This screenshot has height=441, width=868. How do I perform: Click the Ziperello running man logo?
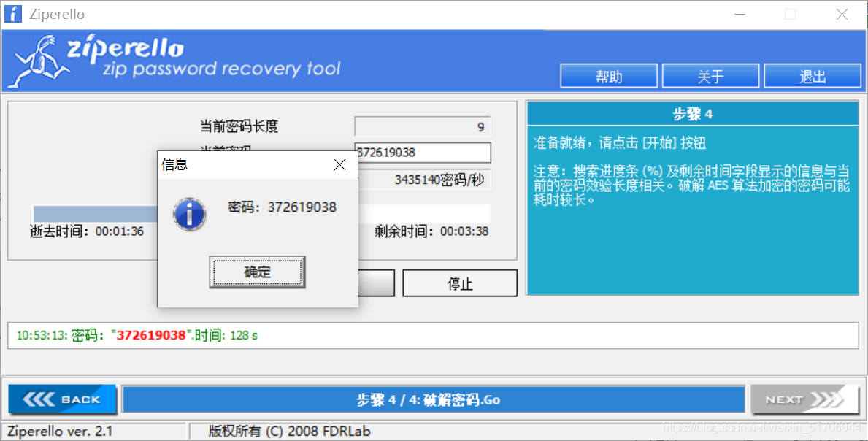pyautogui.click(x=40, y=61)
